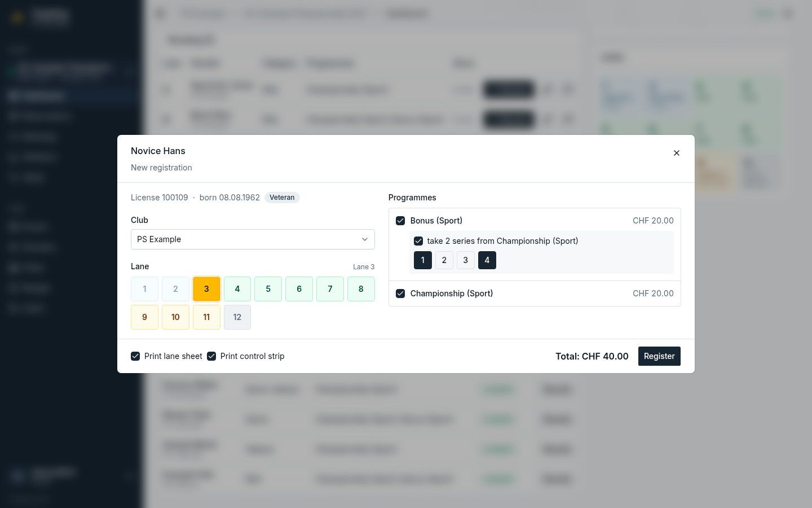The height and width of the screenshot is (508, 812).
Task: Select lane 1
Action: 144,289
